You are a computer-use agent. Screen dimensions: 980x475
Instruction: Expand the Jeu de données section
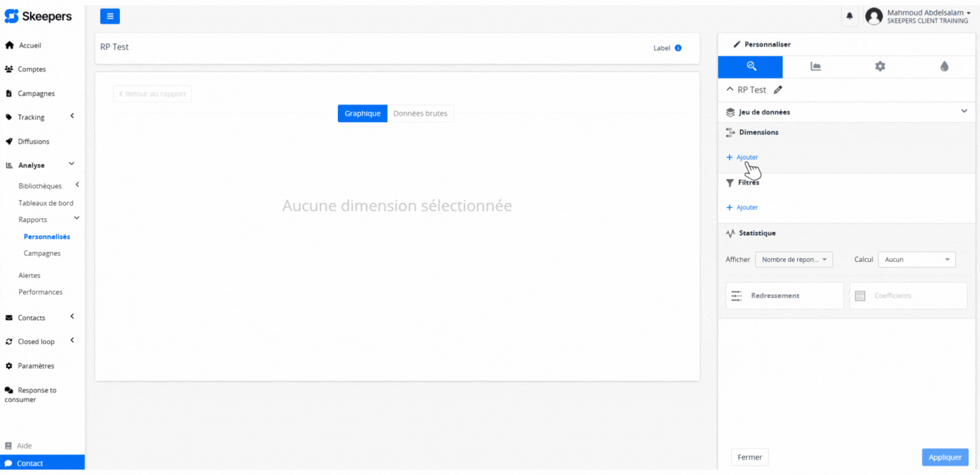963,112
